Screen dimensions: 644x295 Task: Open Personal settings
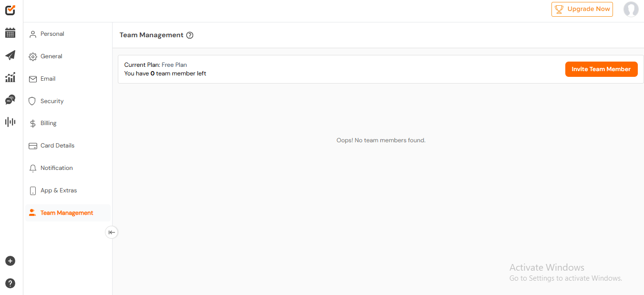click(67, 34)
